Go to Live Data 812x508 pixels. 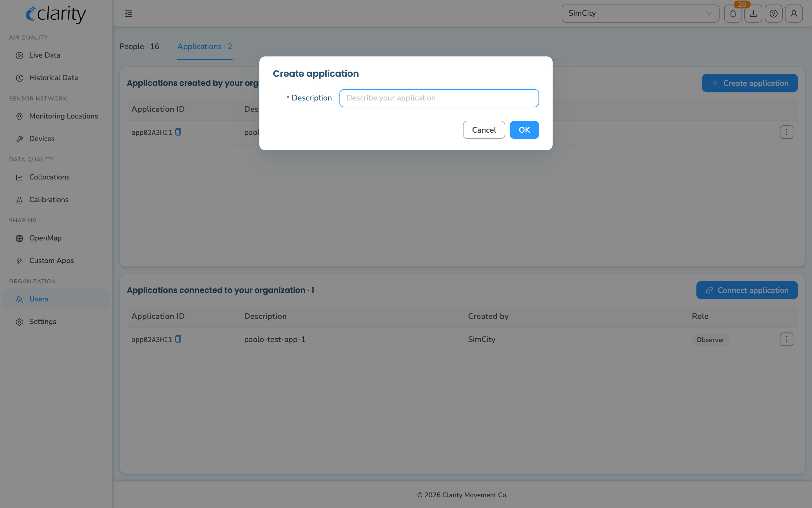tap(56, 55)
